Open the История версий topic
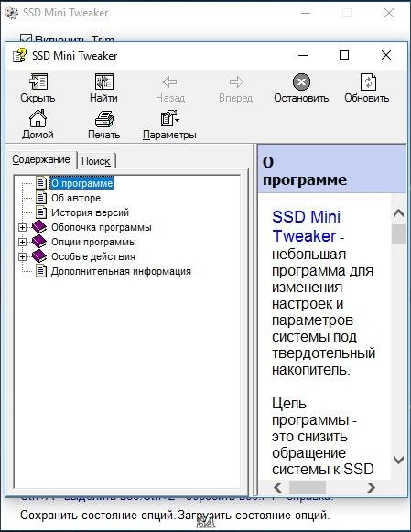 [x=91, y=212]
